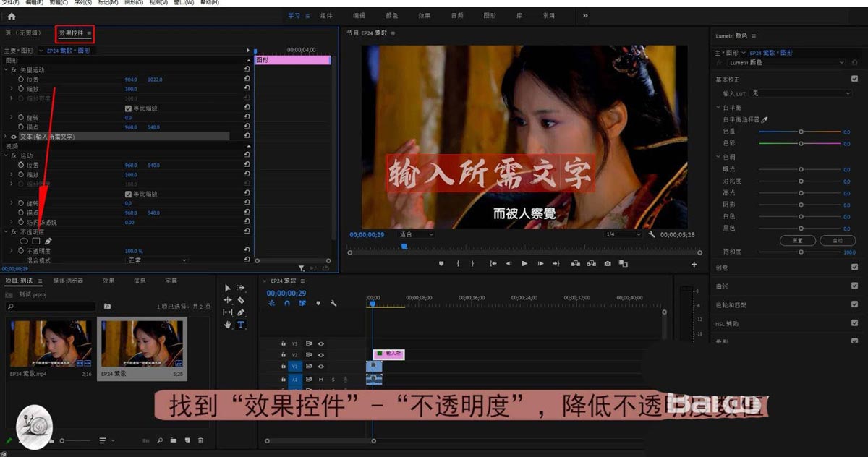868x457 pixels.
Task: Mute the A1 audio track
Action: tap(320, 379)
